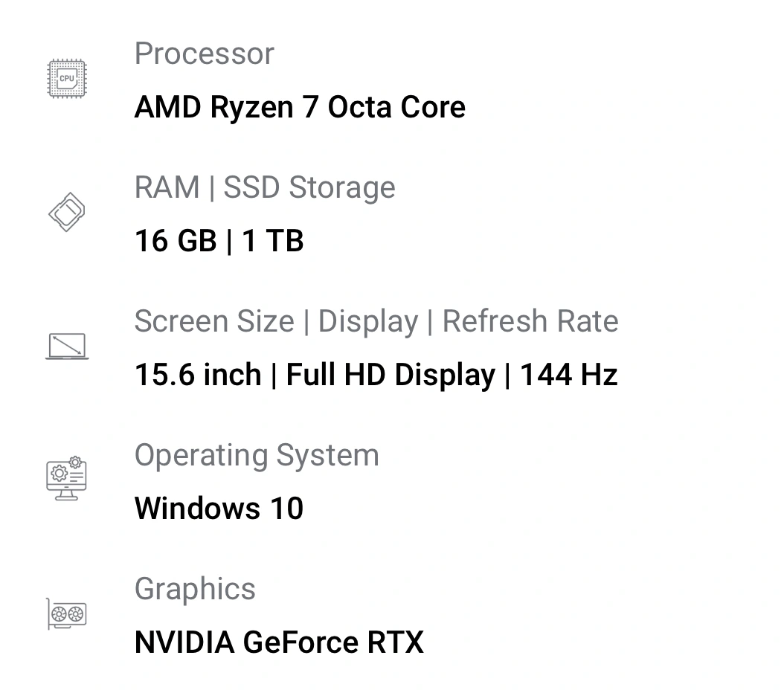This screenshot has height=693, width=784.
Task: Click the 144 Hz refresh rate text
Action: click(569, 375)
